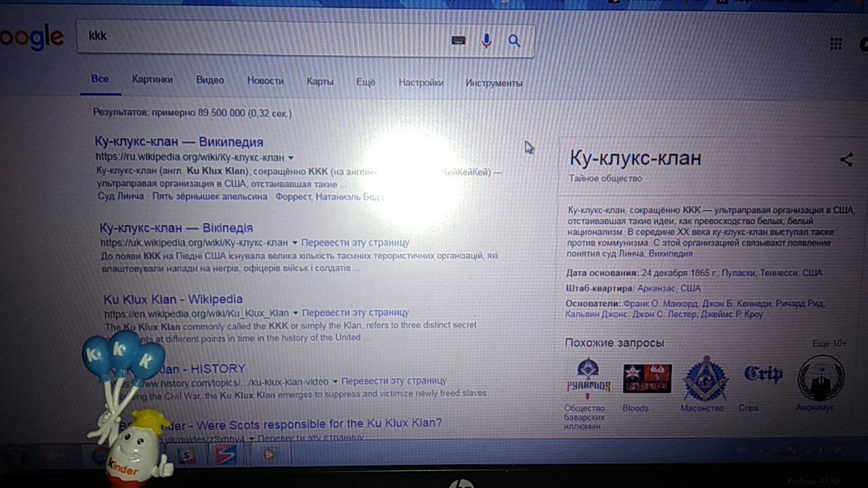The height and width of the screenshot is (488, 868).
Task: Open the Инструменты search tools
Action: pyautogui.click(x=494, y=83)
